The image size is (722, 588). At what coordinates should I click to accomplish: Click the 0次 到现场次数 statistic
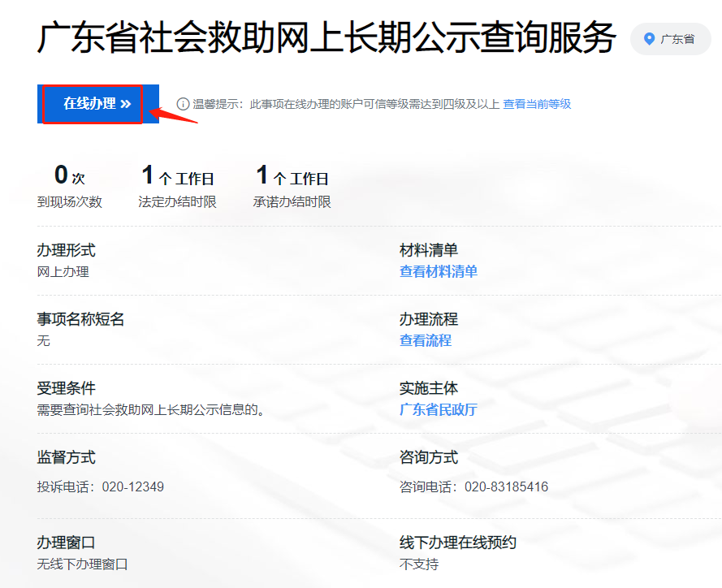click(x=70, y=186)
